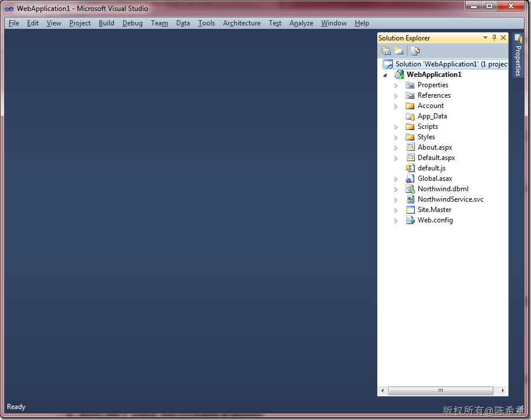
Task: Open the Test menu
Action: (x=275, y=23)
